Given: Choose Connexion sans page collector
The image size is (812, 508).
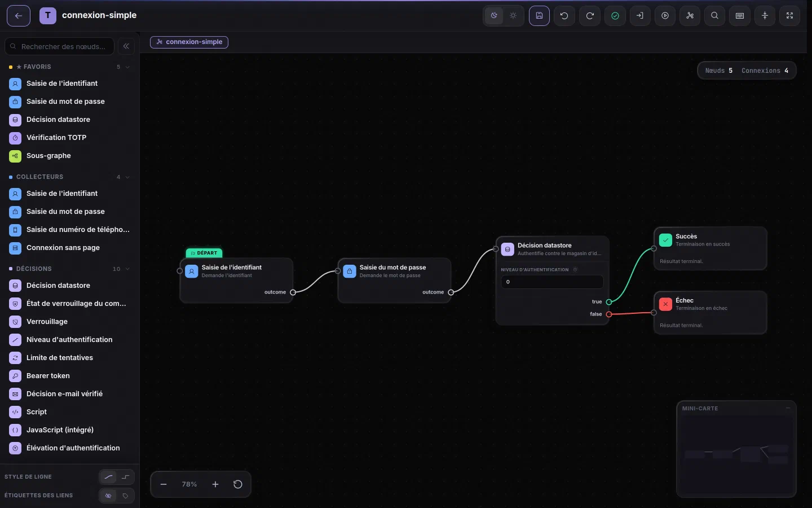Looking at the screenshot, I should pos(69,248).
